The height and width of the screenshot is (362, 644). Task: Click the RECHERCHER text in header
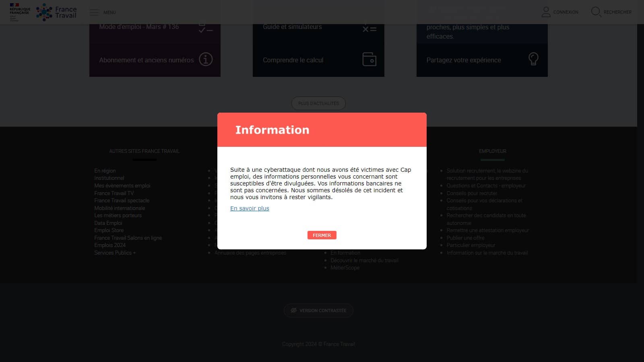617,12
